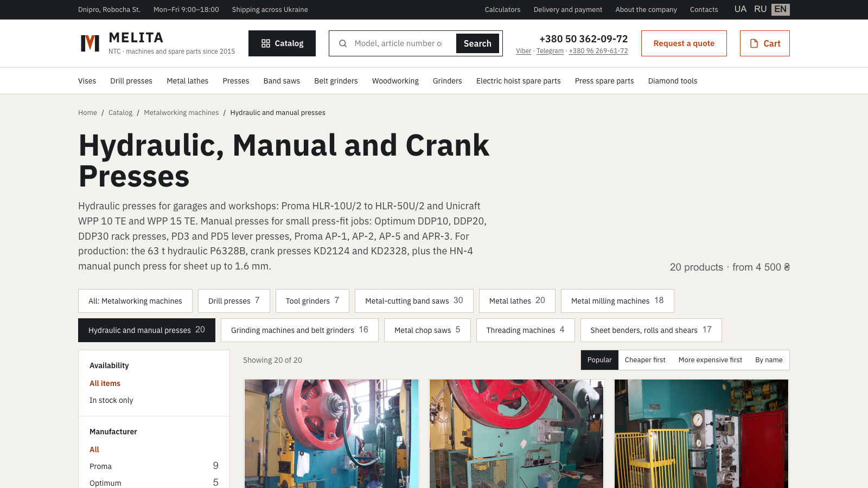Select Tool grinders category chip

[x=312, y=301]
